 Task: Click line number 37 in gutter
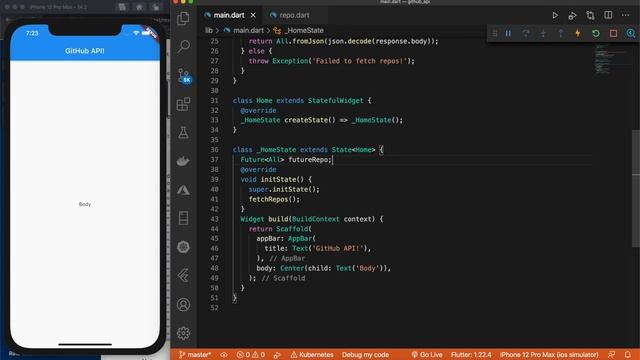point(214,160)
